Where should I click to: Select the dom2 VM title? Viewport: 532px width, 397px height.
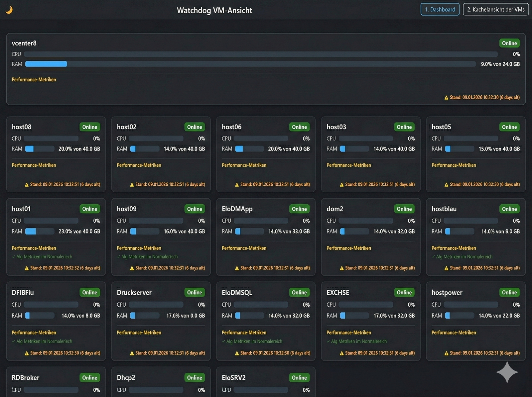click(334, 209)
